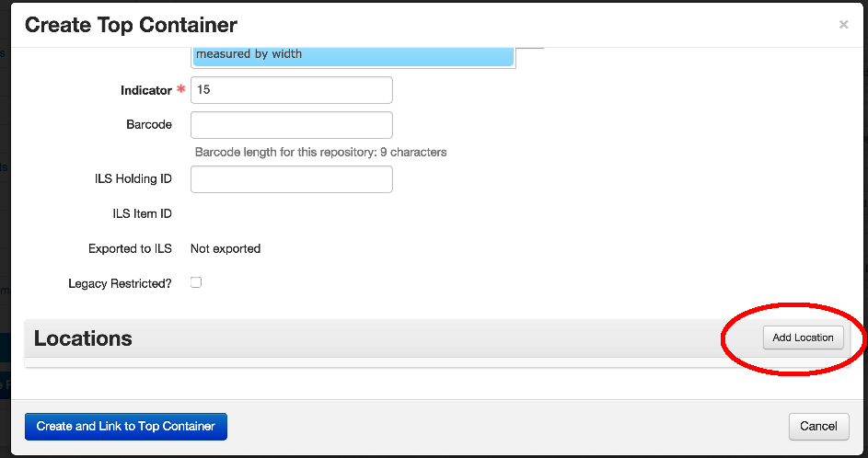Close the dialog with the X icon
Image resolution: width=868 pixels, height=458 pixels.
(844, 24)
